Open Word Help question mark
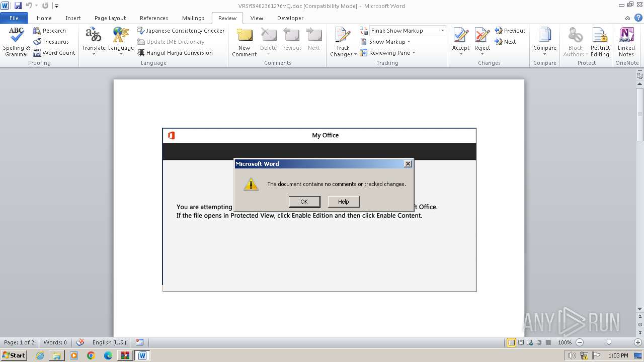The width and height of the screenshot is (644, 362). point(639,18)
